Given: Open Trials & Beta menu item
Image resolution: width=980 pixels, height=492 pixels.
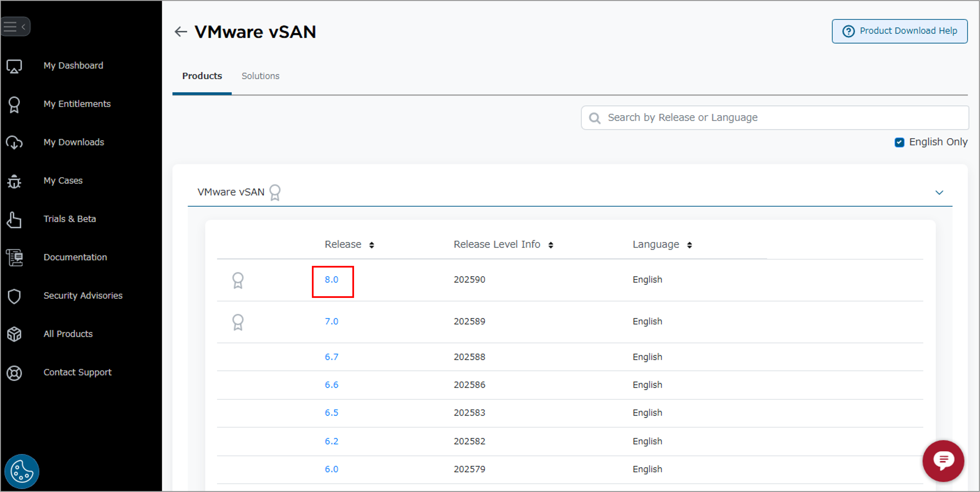Looking at the screenshot, I should coord(70,219).
